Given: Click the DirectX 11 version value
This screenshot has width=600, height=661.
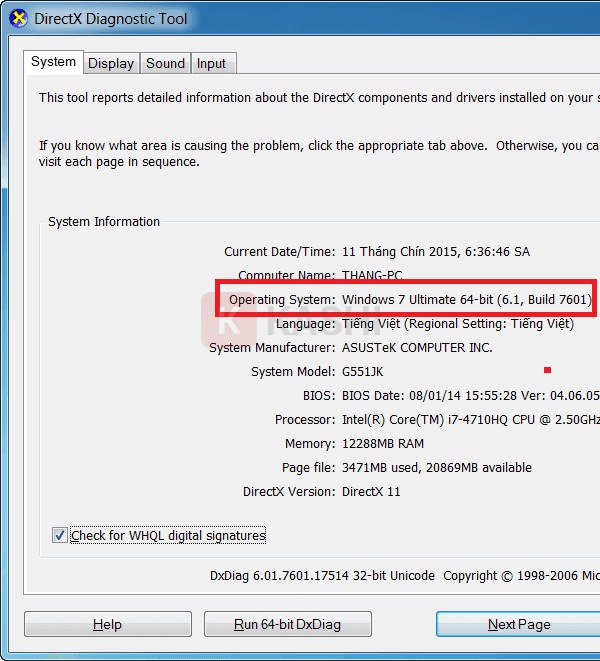Looking at the screenshot, I should tap(371, 492).
